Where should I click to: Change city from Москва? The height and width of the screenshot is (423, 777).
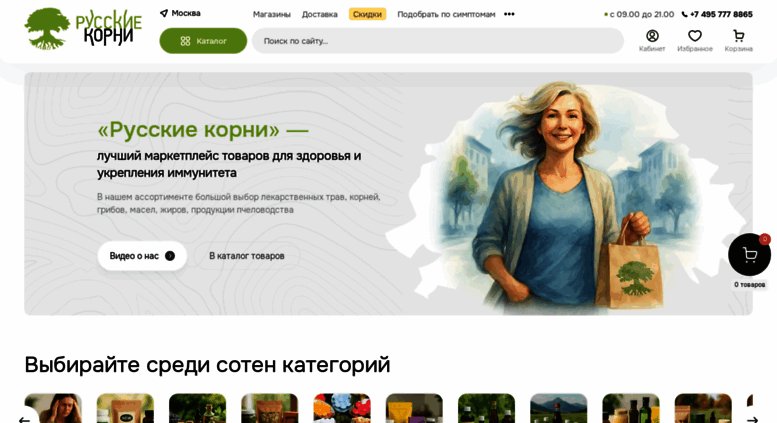186,13
